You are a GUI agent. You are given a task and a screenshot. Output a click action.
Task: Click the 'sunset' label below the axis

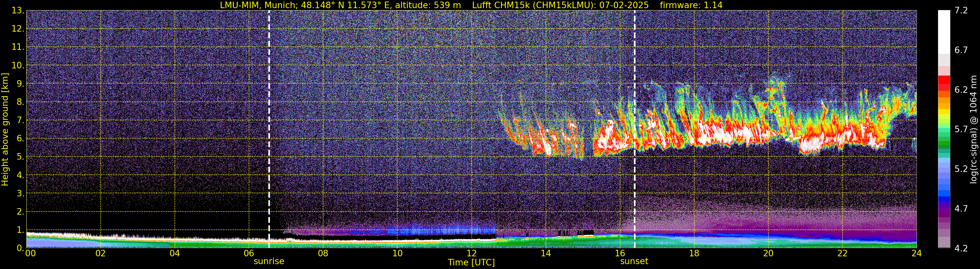[634, 262]
